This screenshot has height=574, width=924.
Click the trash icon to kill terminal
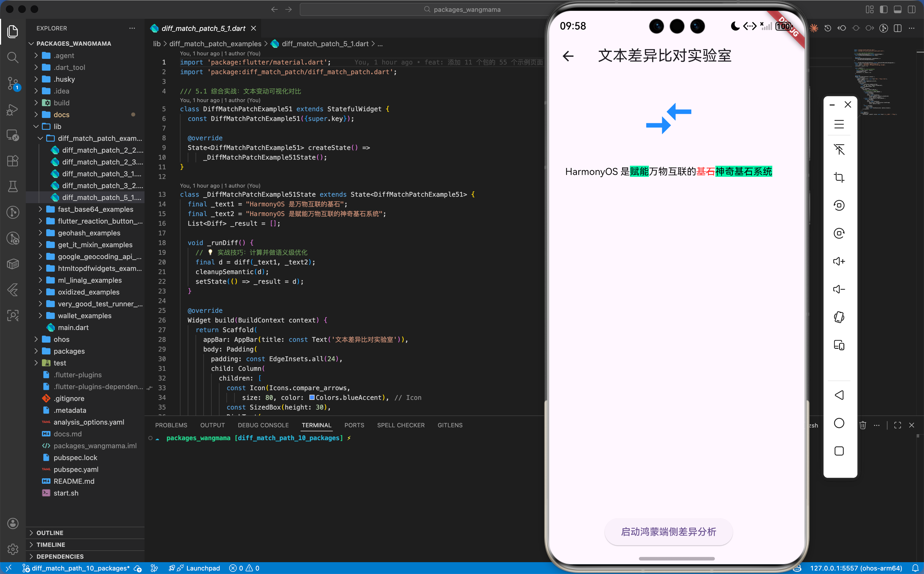pos(862,425)
